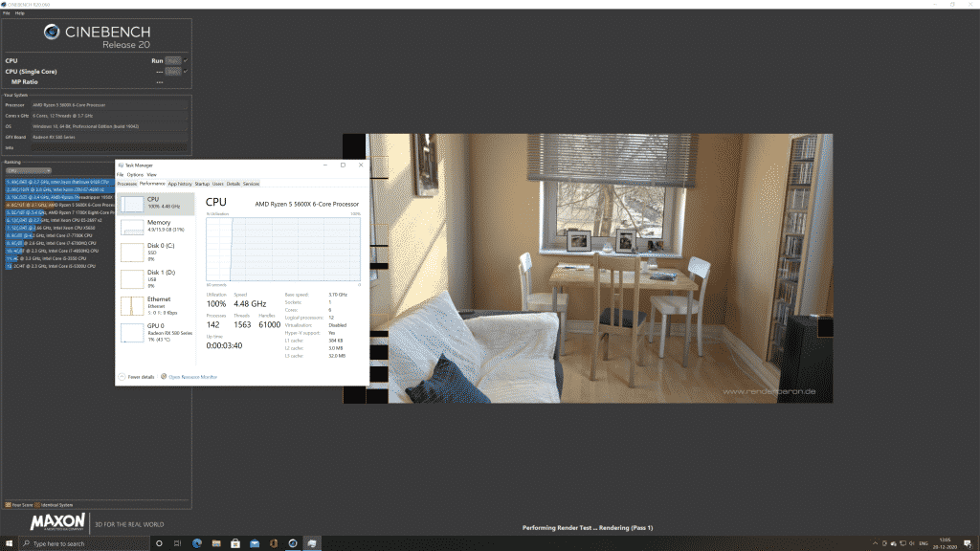Click the Cinebench logo sphere icon

[52, 32]
